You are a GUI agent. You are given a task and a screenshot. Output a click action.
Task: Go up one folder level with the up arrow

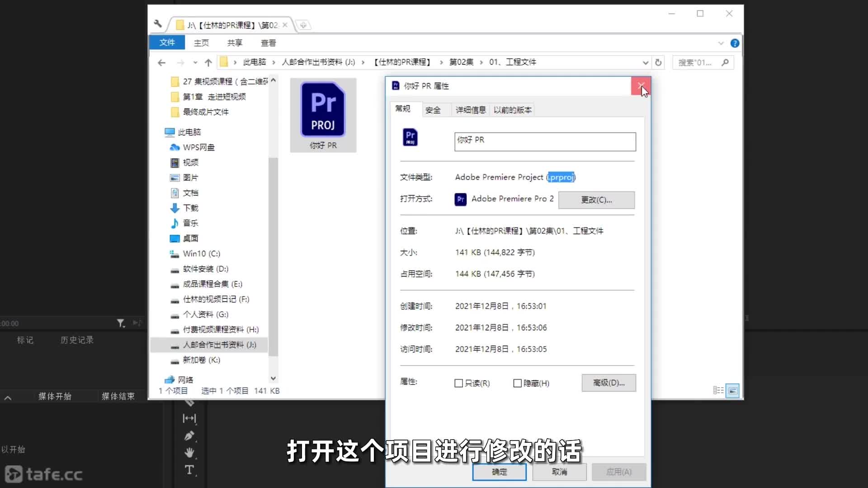(208, 63)
